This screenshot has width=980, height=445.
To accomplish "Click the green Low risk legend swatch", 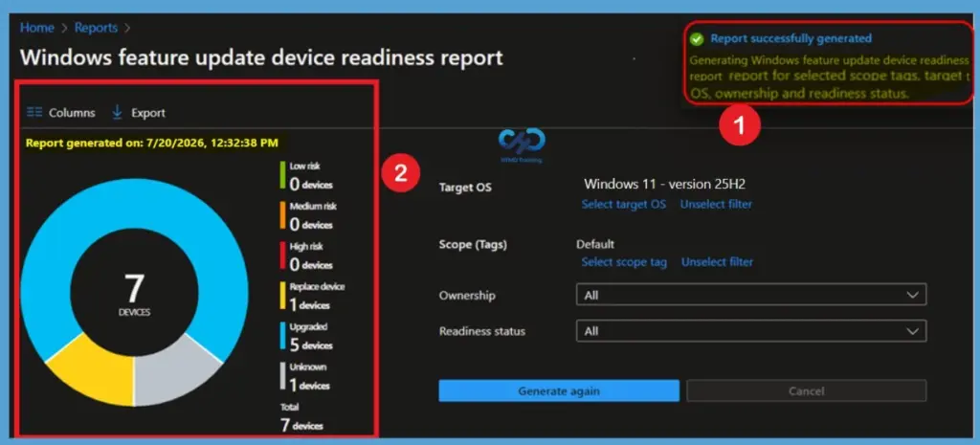I will click(x=282, y=175).
